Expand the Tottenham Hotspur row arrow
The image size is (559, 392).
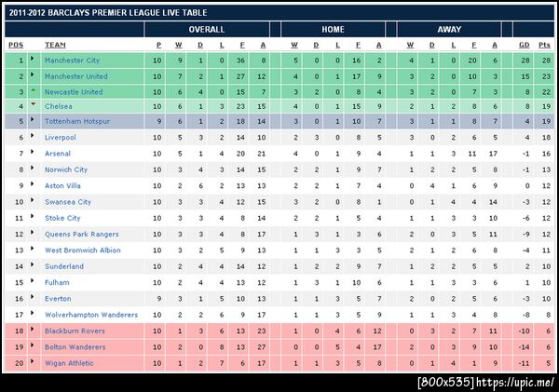pos(34,121)
